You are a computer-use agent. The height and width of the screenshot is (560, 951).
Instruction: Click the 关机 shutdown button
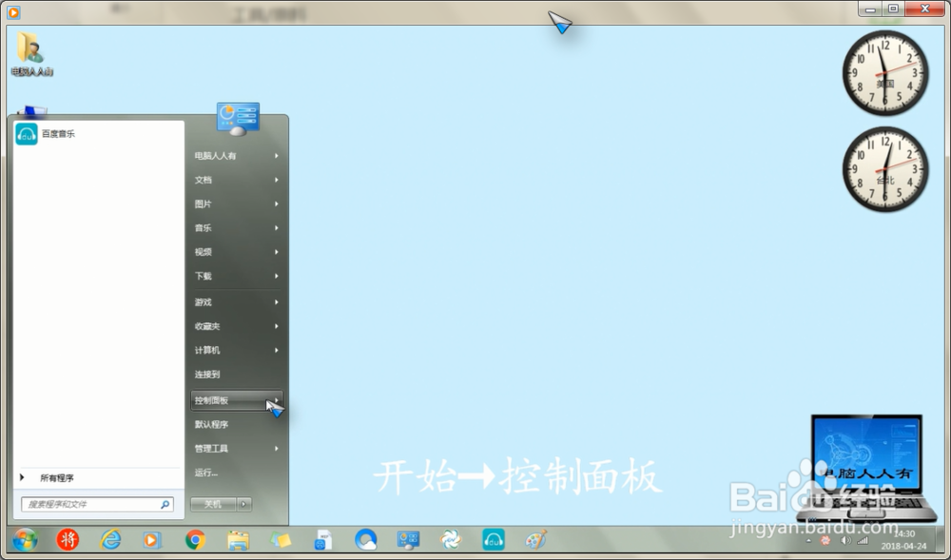click(213, 504)
